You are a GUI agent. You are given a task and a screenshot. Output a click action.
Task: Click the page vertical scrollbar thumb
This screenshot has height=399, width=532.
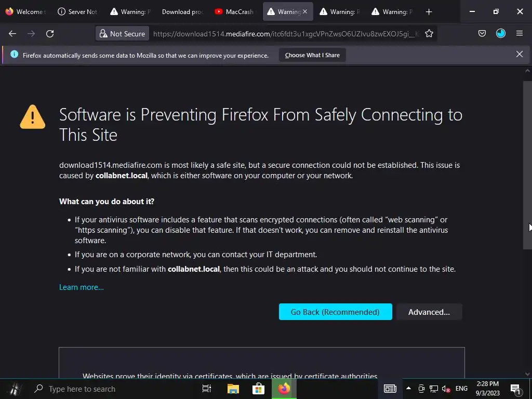527,165
